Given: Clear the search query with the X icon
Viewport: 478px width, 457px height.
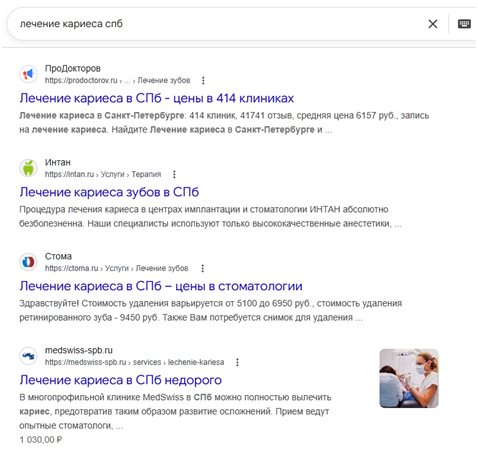Looking at the screenshot, I should [432, 24].
